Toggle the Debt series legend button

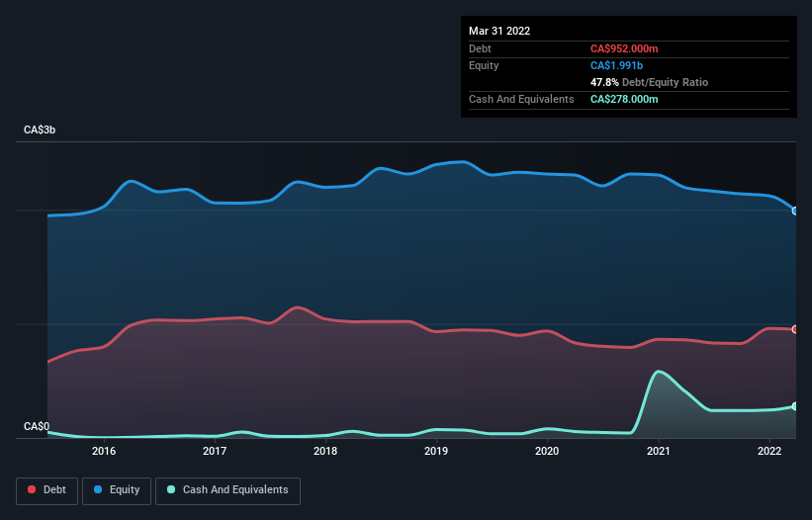point(46,490)
